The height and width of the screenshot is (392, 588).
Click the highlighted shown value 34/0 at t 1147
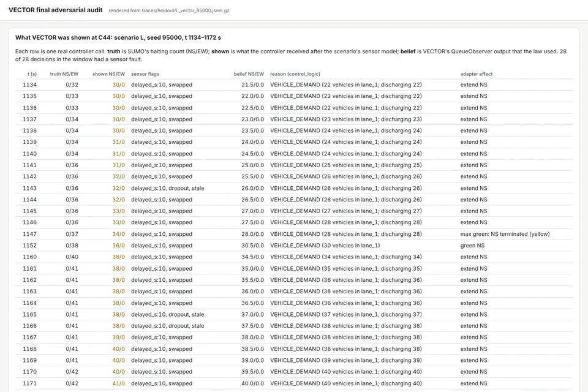pos(118,234)
